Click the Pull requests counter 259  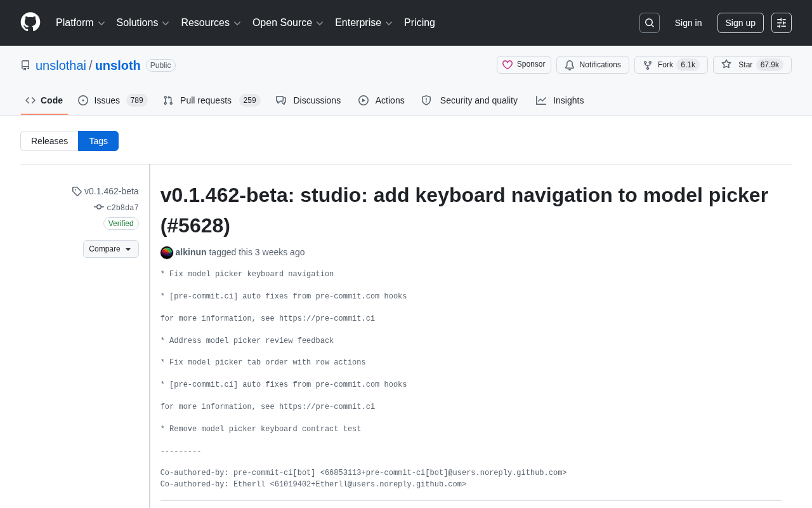pos(250,100)
